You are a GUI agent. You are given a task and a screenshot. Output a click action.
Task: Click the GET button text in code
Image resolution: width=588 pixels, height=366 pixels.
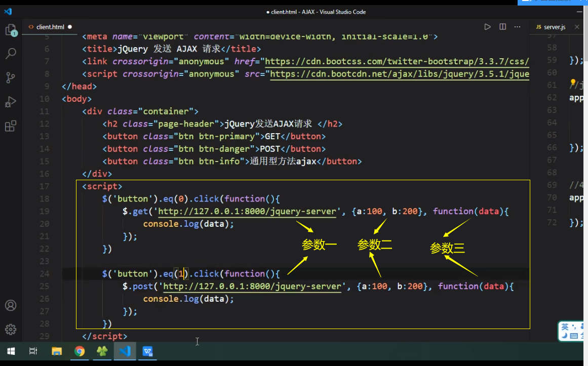(272, 137)
